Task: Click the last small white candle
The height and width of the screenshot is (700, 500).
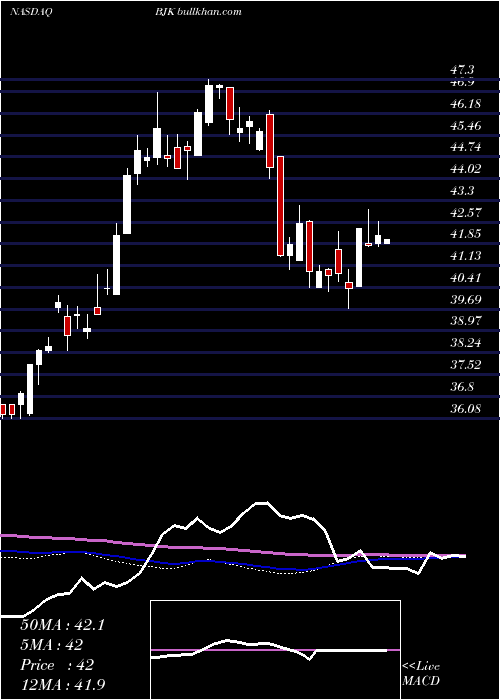Action: 387,242
